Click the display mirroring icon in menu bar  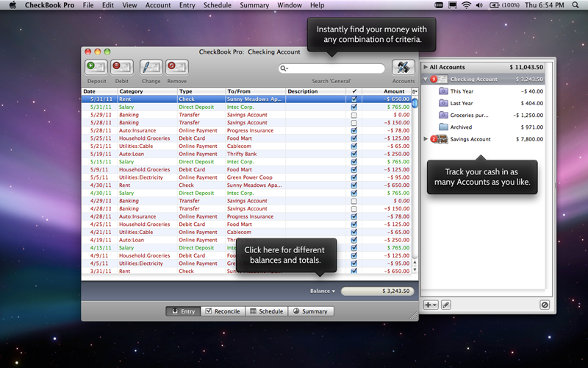click(453, 5)
